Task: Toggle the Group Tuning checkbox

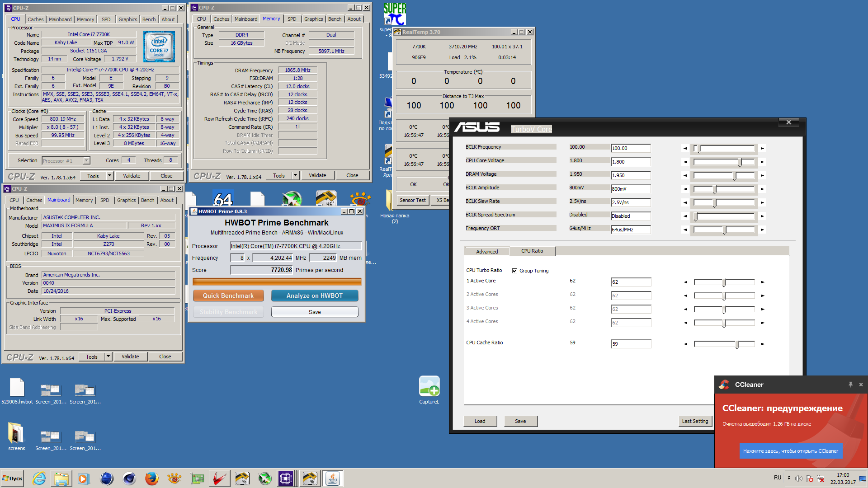Action: (514, 271)
